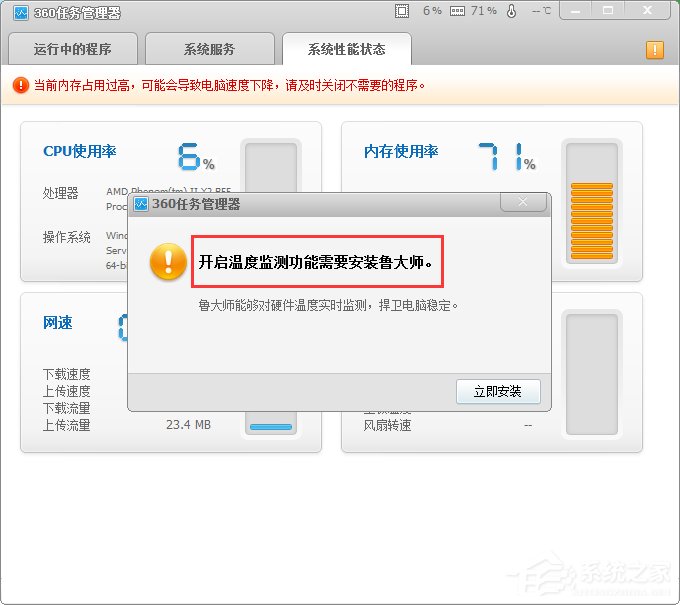Click the description 鲁大师能够对硬件温度实时监测
This screenshot has width=680, height=605.
(x=328, y=305)
